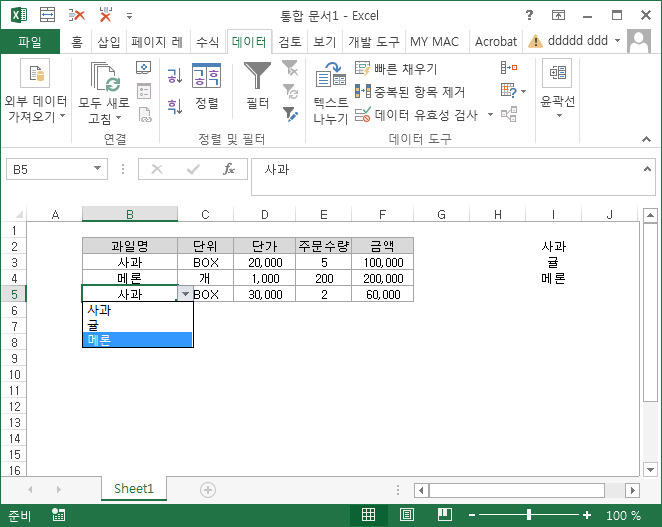Sort descending with the bottom sort icon
This screenshot has height=527, width=662.
click(175, 106)
